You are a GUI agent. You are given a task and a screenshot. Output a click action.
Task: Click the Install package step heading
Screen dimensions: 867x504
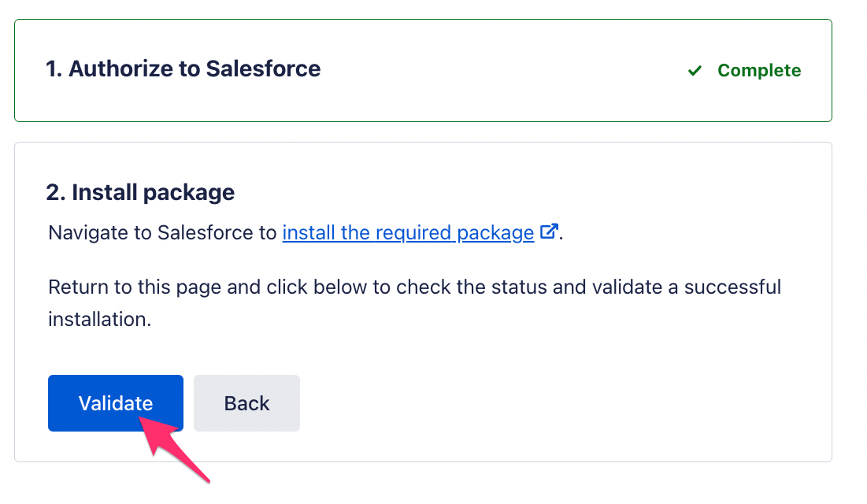[140, 192]
